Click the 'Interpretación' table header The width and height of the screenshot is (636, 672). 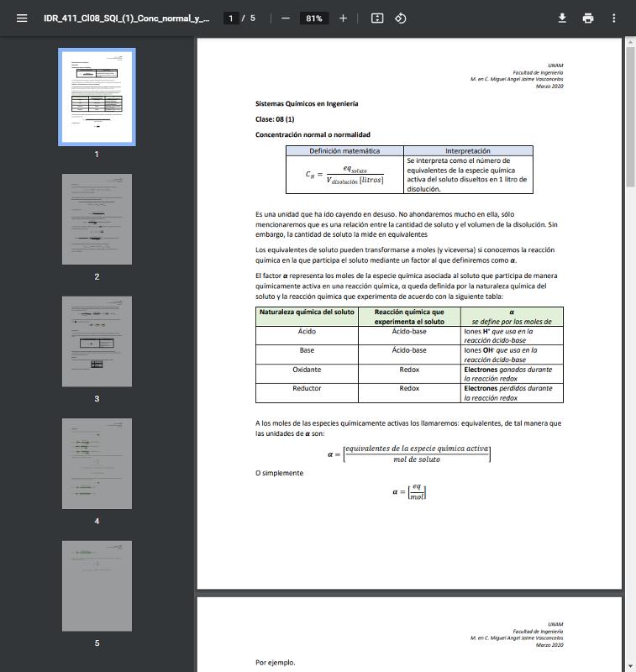click(x=468, y=151)
